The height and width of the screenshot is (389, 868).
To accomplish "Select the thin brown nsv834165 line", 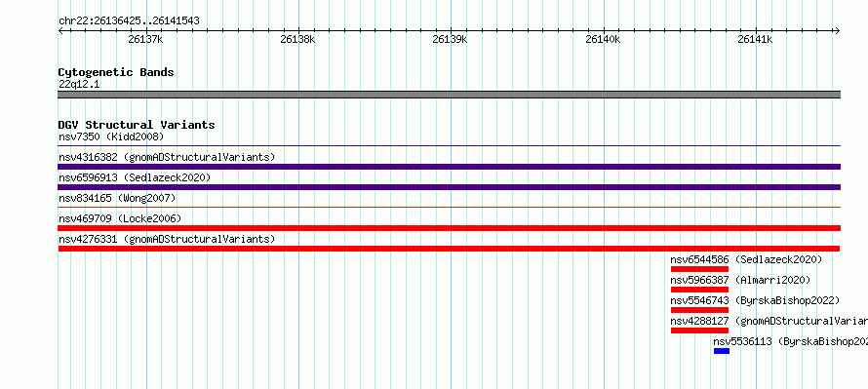I will 449,208.
